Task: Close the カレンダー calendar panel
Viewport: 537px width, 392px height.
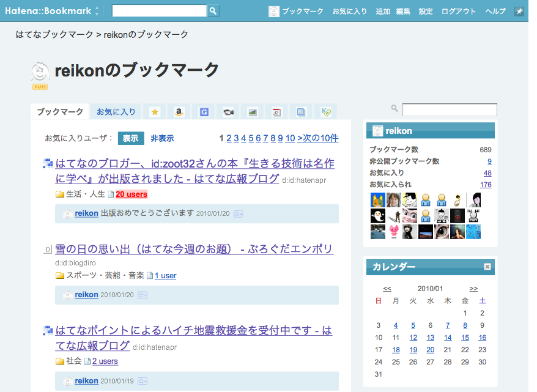Action: pos(487,267)
